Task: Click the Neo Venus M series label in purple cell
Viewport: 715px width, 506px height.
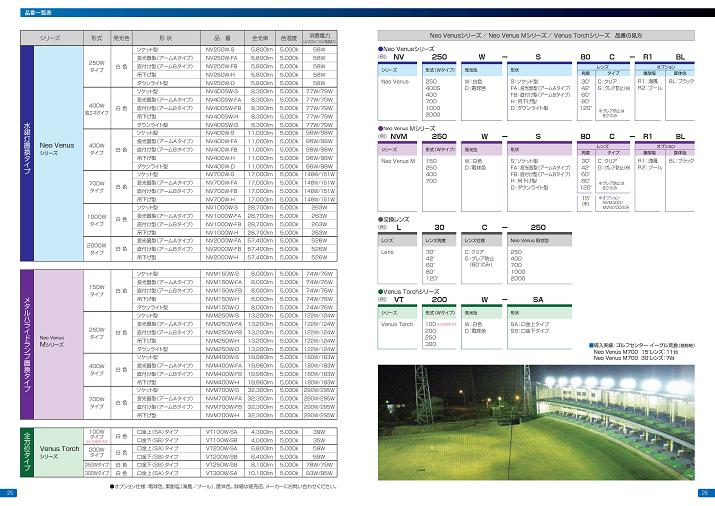Action: (x=52, y=341)
